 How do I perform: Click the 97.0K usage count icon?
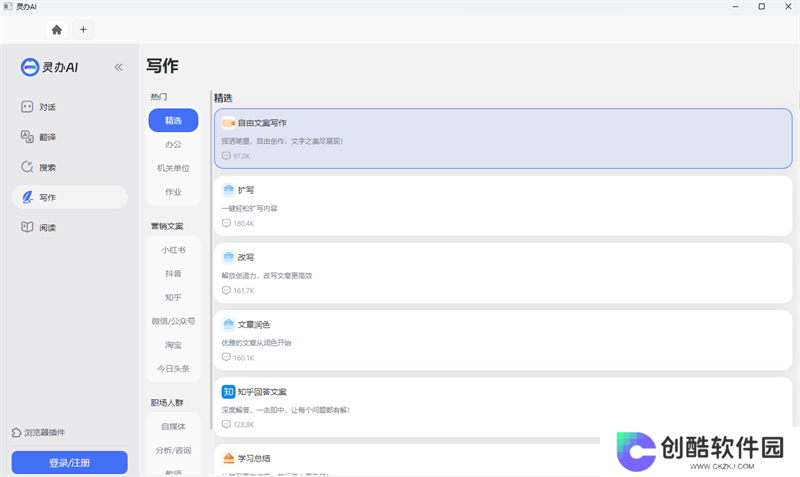[x=226, y=156]
